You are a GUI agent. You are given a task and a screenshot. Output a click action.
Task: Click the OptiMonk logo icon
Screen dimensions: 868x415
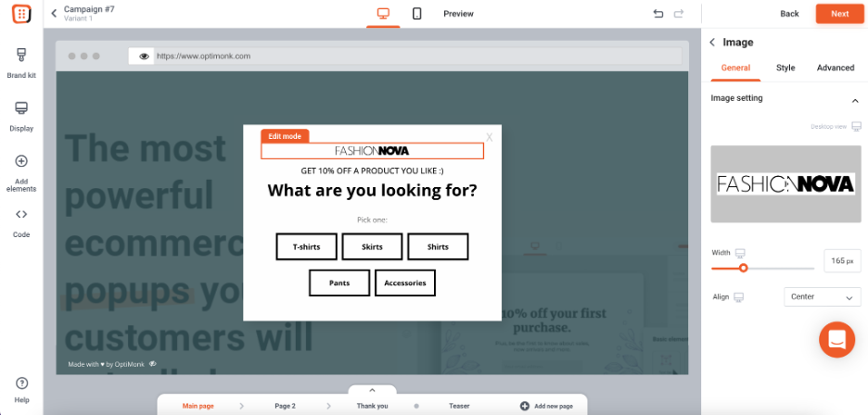pyautogui.click(x=21, y=14)
